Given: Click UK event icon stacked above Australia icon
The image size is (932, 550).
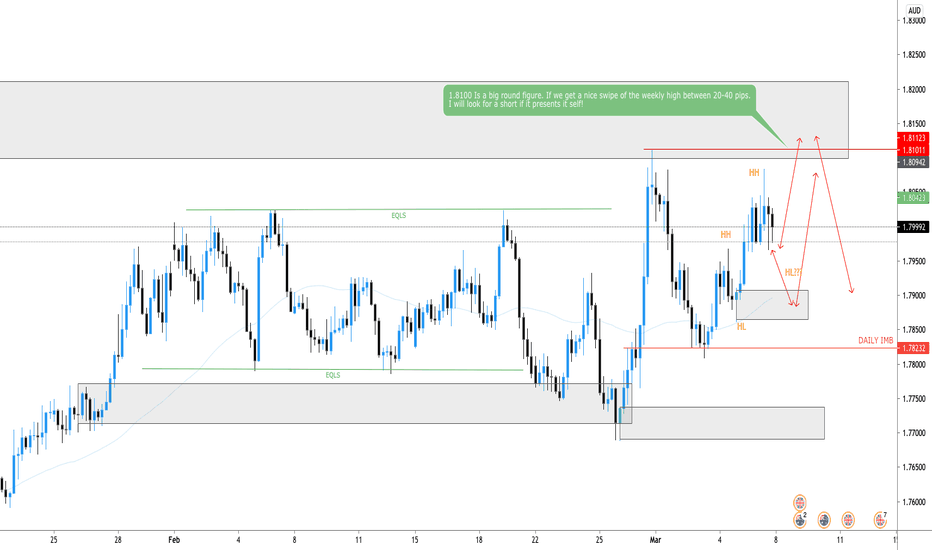Looking at the screenshot, I should pos(800,503).
